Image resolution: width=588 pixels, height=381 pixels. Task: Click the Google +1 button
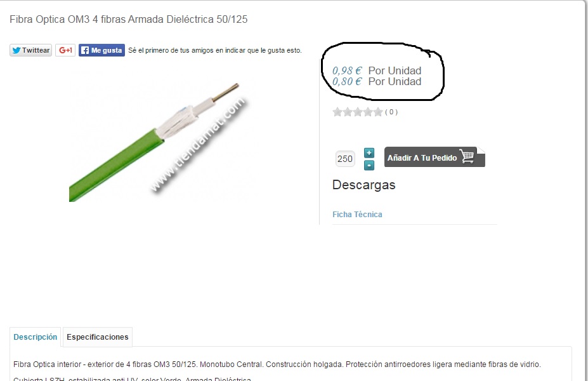(65, 50)
